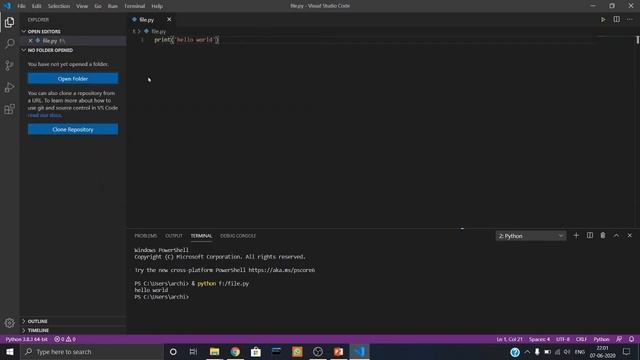Open the Selection menu
The width and height of the screenshot is (640, 360).
59,6
